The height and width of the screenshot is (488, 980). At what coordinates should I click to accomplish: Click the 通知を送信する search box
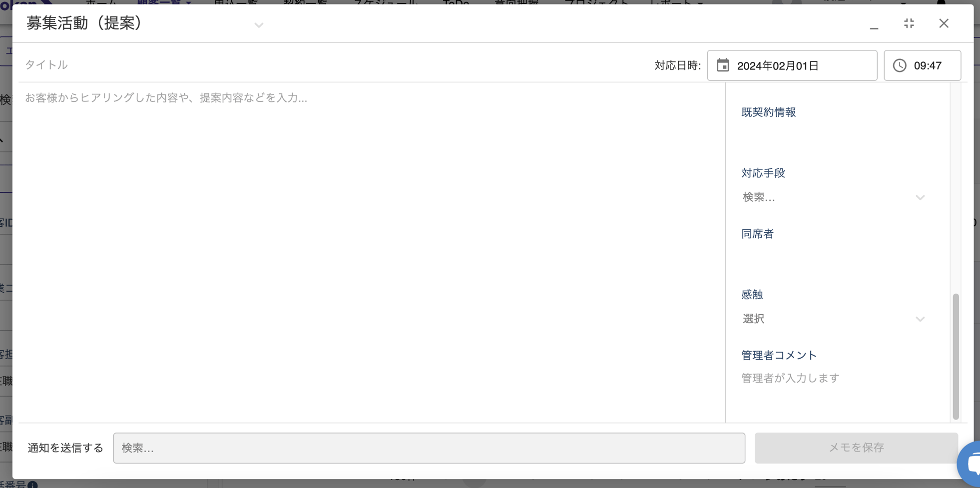[429, 448]
